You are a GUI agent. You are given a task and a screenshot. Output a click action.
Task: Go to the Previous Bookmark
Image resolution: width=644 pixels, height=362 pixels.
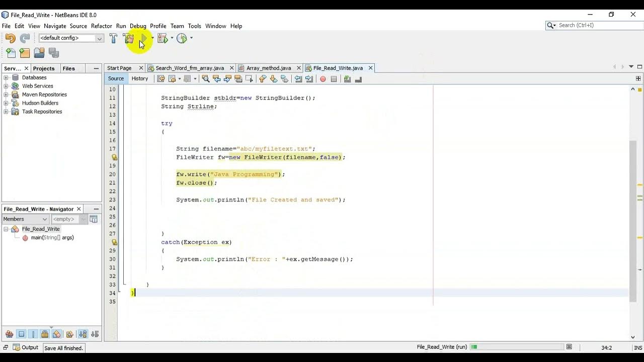263,79
